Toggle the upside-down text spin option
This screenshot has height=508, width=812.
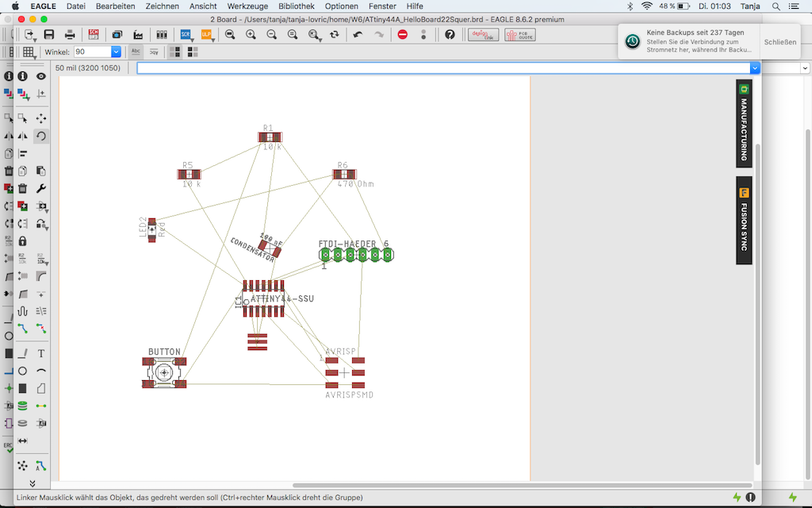pos(154,52)
